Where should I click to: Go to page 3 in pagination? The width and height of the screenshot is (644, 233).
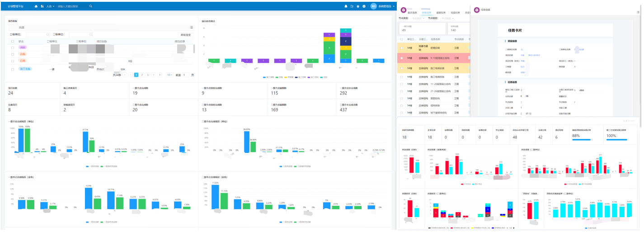148,75
